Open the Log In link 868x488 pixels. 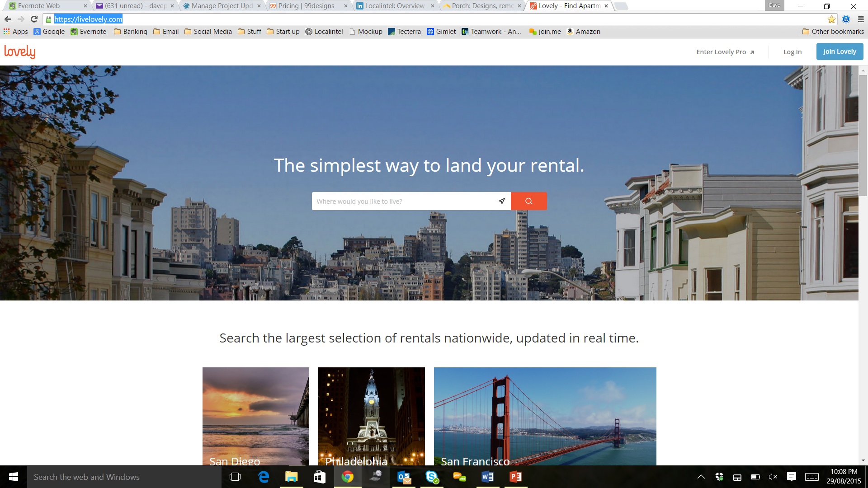(792, 52)
